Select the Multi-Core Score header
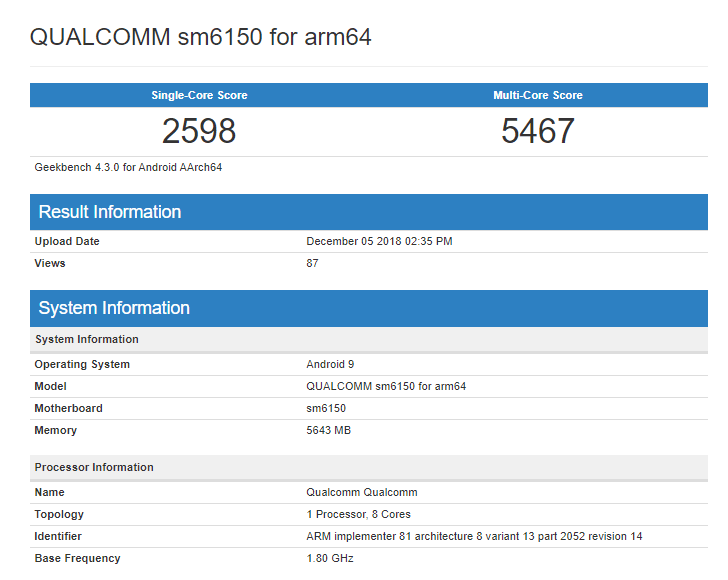Image resolution: width=728 pixels, height=580 pixels. [x=538, y=95]
